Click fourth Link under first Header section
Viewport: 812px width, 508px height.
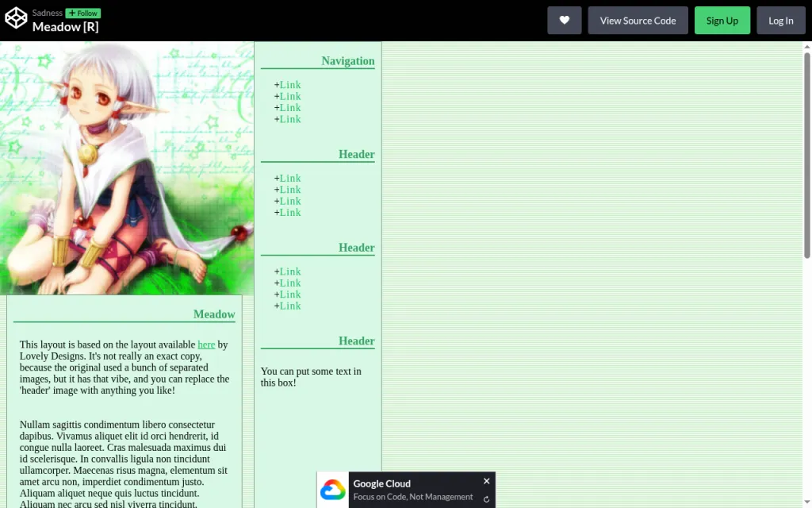(290, 212)
